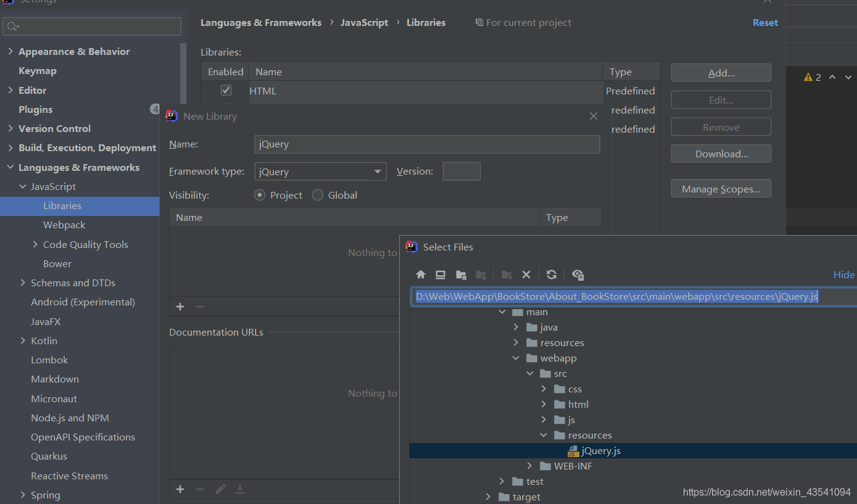Click the minus icon under the library files list
857x504 pixels.
point(199,307)
